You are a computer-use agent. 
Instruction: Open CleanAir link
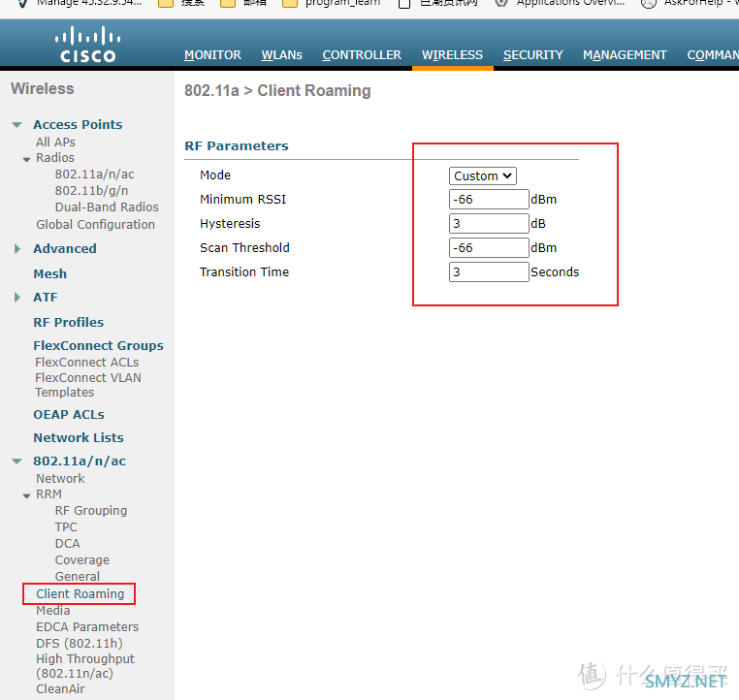[x=61, y=689]
